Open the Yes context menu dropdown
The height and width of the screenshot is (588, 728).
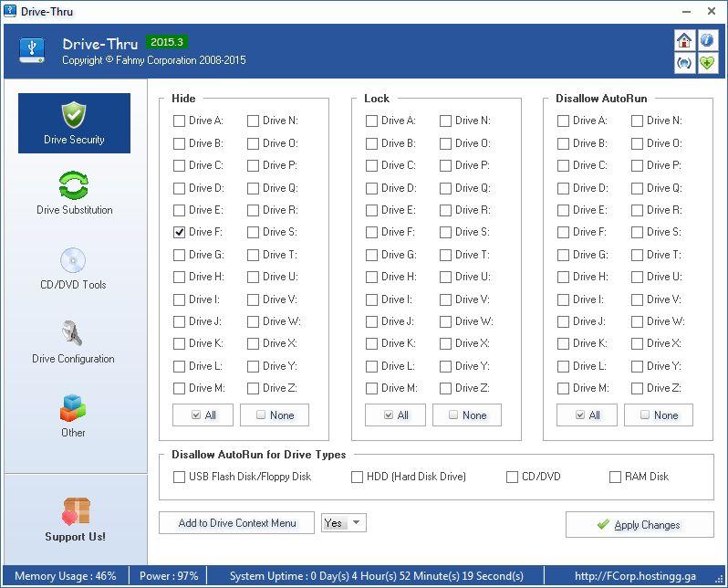(x=344, y=523)
